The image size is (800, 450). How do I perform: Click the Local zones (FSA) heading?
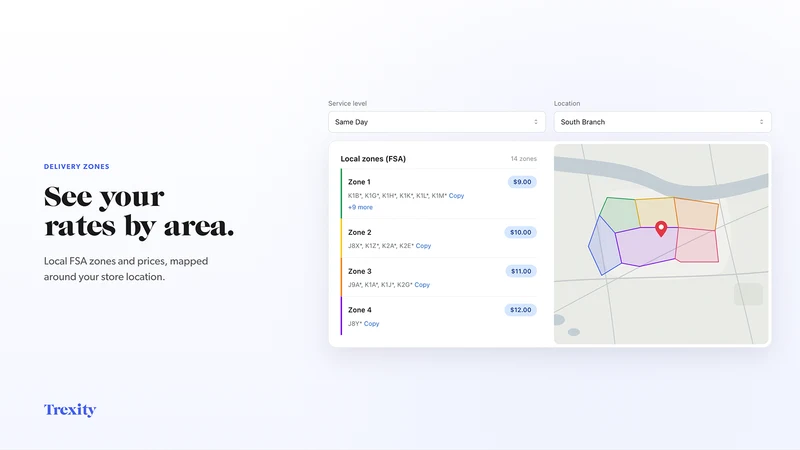coord(373,159)
